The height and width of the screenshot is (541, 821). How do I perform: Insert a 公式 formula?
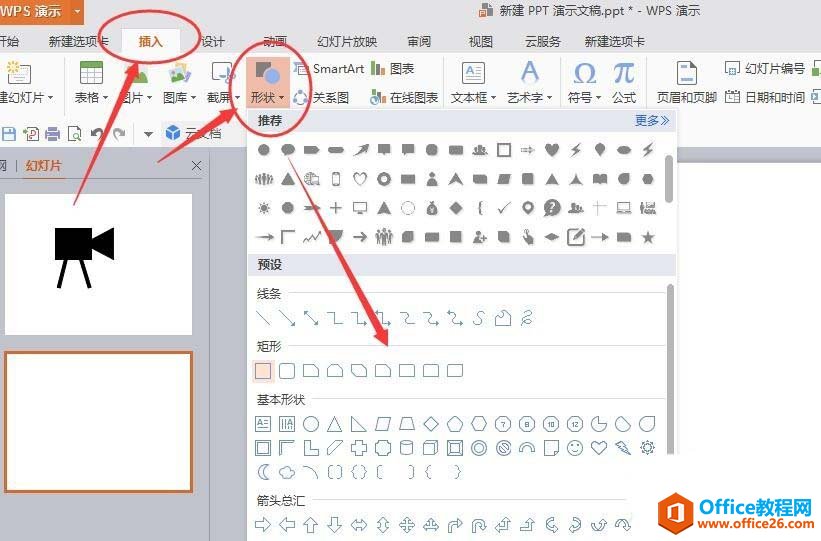click(624, 82)
